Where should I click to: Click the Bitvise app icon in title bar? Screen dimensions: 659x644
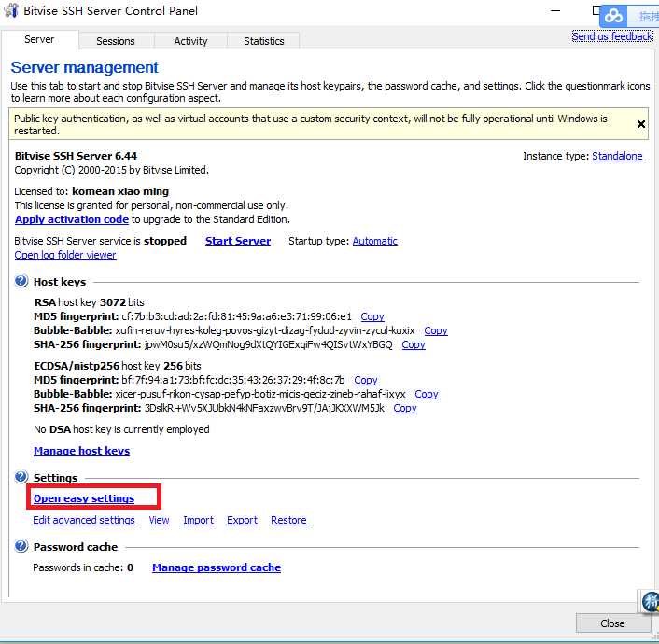(10, 10)
